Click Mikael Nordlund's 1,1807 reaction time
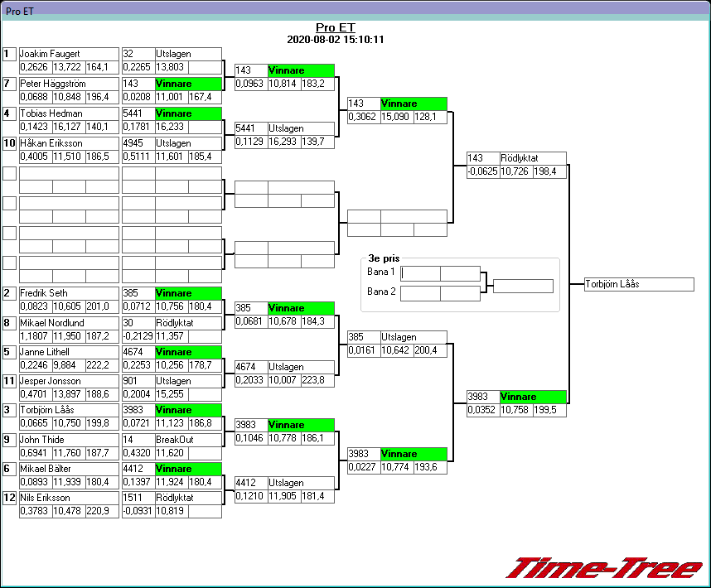This screenshot has width=711, height=588. tap(35, 337)
